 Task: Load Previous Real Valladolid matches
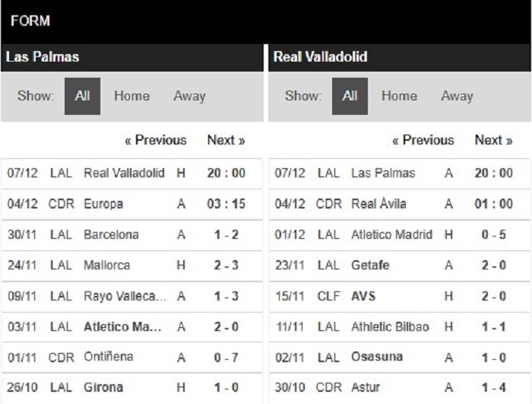(x=423, y=140)
